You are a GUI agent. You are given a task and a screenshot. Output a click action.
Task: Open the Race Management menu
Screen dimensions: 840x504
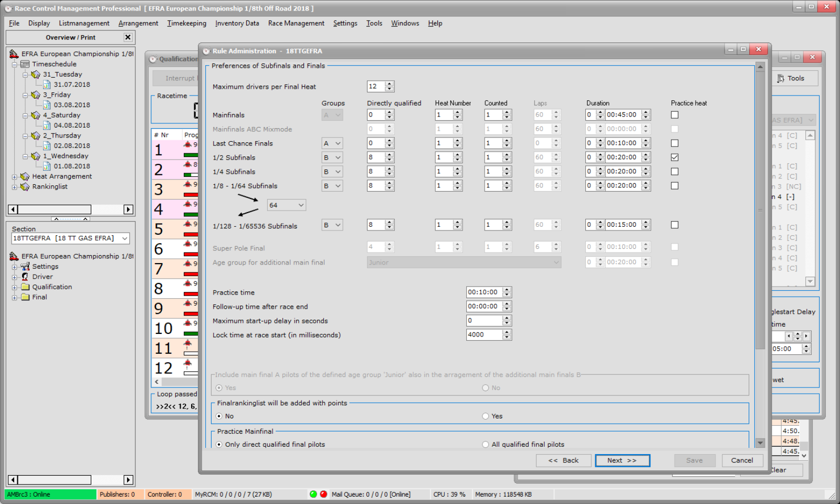(296, 23)
